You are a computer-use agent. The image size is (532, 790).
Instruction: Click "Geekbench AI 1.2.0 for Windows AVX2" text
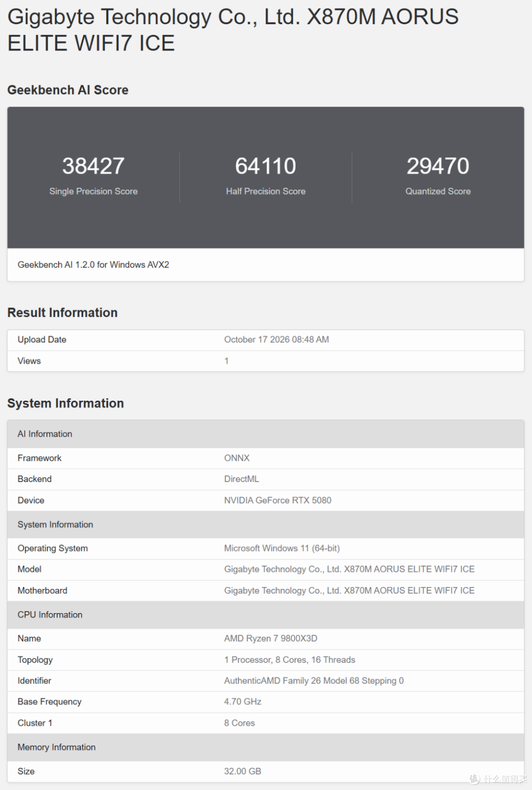click(x=94, y=265)
